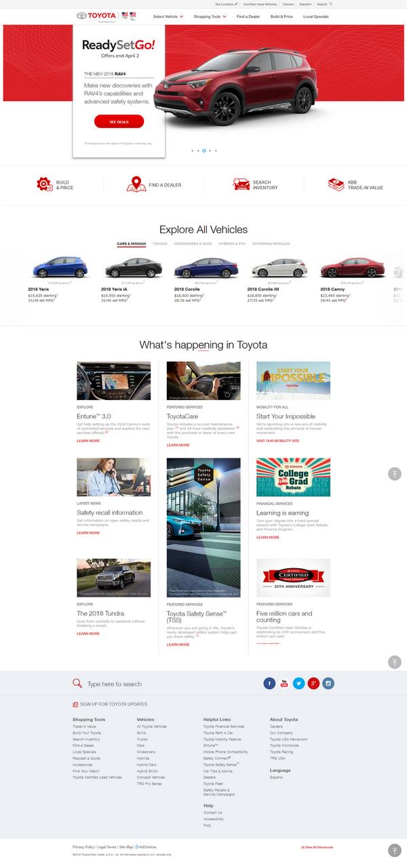
Task: Open the Privacy Policy footer link
Action: 83,847
